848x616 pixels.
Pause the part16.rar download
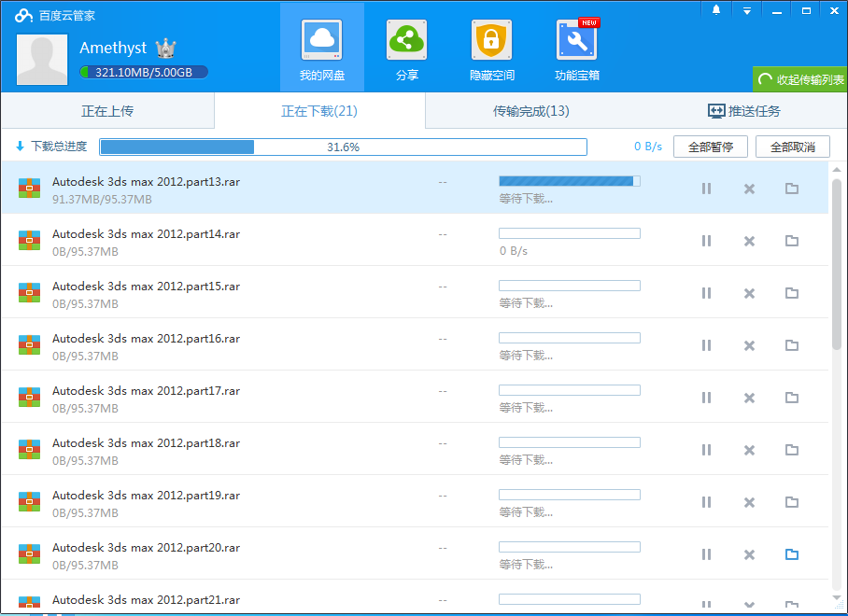(x=706, y=345)
